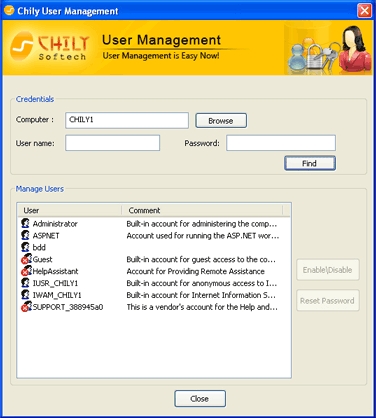Click the Chily title bar app icon
This screenshot has width=376, height=418.
click(9, 10)
